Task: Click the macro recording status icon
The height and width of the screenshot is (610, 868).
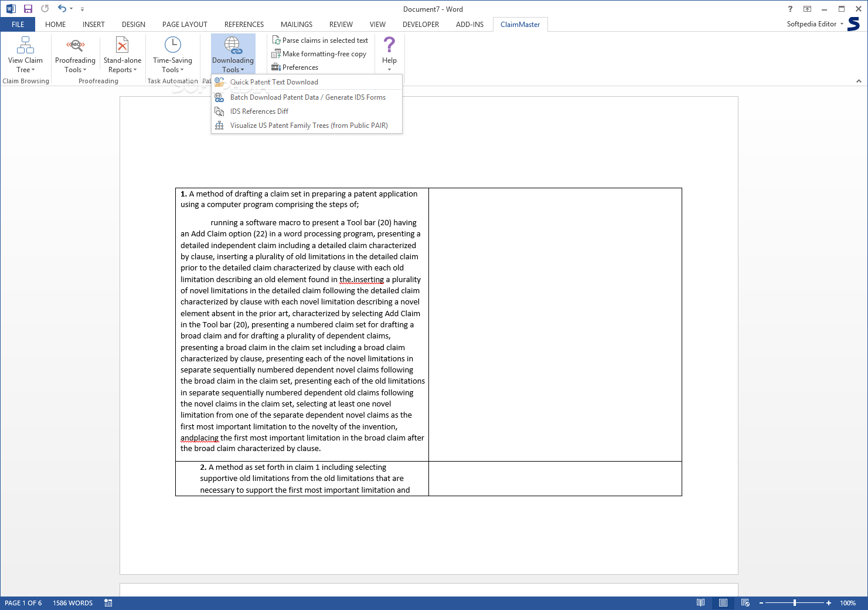Action: 108,603
